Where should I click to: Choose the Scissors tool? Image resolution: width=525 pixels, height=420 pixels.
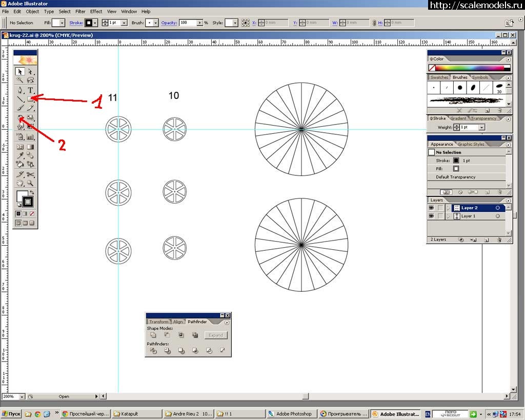[30, 174]
